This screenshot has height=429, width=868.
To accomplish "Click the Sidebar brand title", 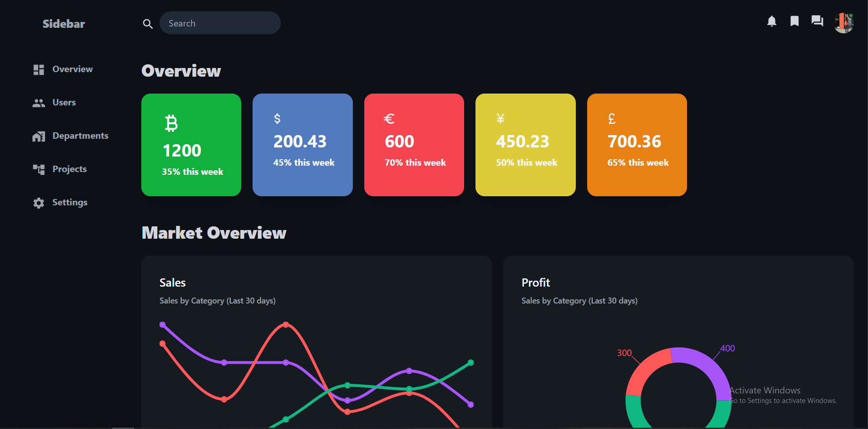I will pos(64,24).
